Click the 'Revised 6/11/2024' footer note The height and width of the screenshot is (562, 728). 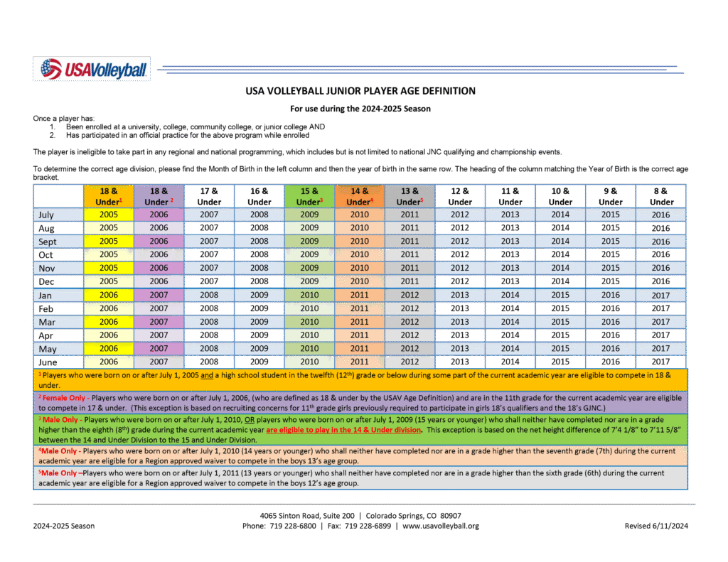pyautogui.click(x=656, y=526)
